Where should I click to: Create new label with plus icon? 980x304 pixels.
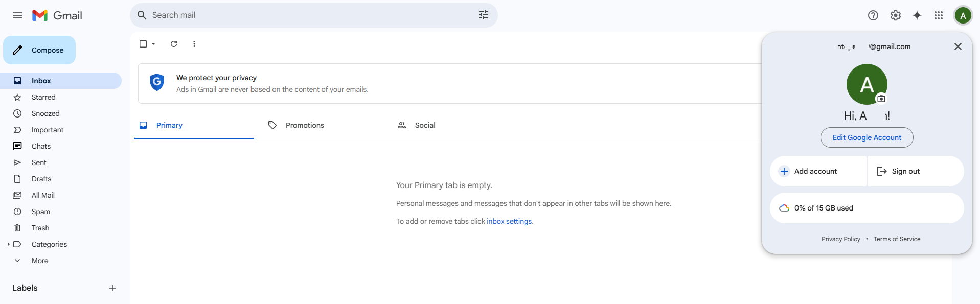[112, 288]
